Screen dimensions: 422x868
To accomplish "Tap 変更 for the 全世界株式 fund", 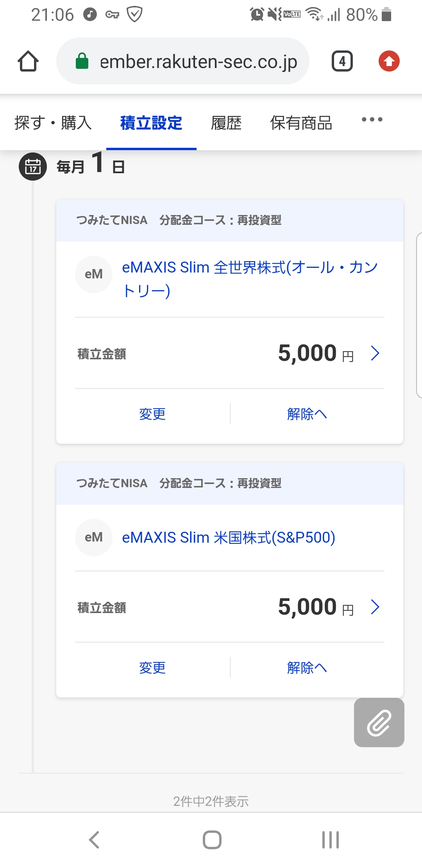I will (x=152, y=414).
